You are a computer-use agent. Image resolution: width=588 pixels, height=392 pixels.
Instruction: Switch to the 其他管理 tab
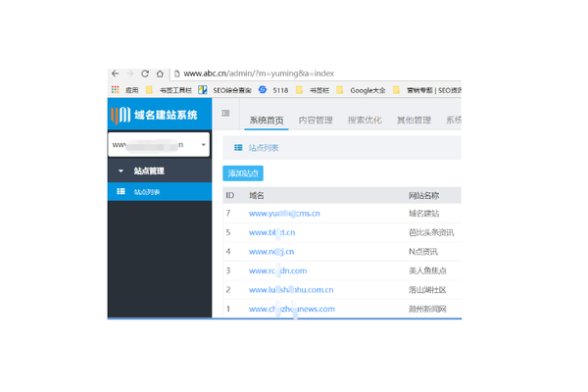[414, 120]
